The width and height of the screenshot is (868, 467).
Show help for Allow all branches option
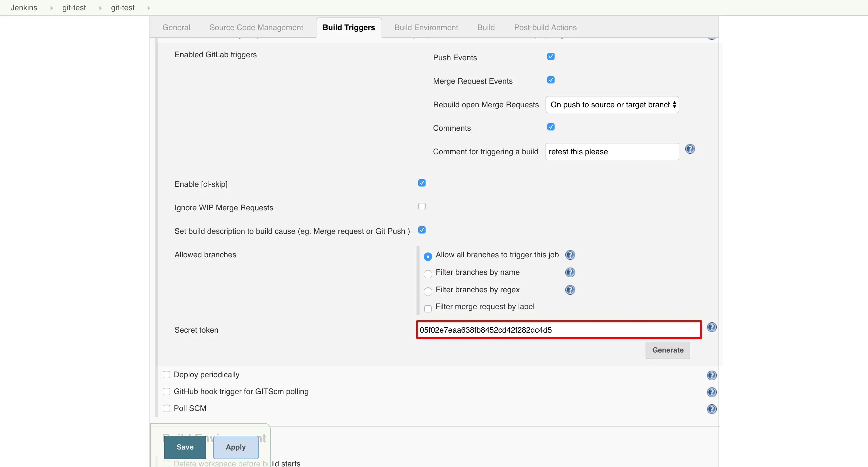tap(570, 255)
